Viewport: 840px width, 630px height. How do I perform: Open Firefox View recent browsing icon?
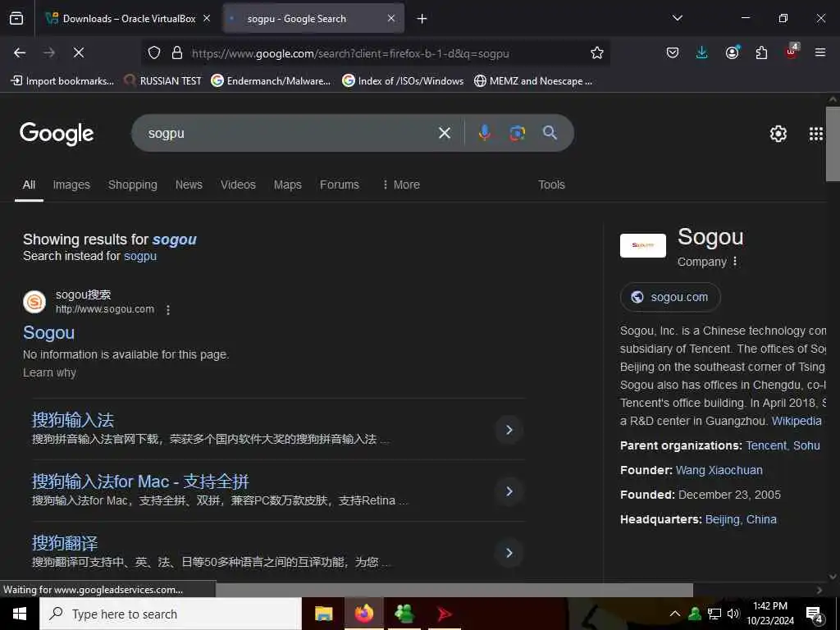coord(16,18)
